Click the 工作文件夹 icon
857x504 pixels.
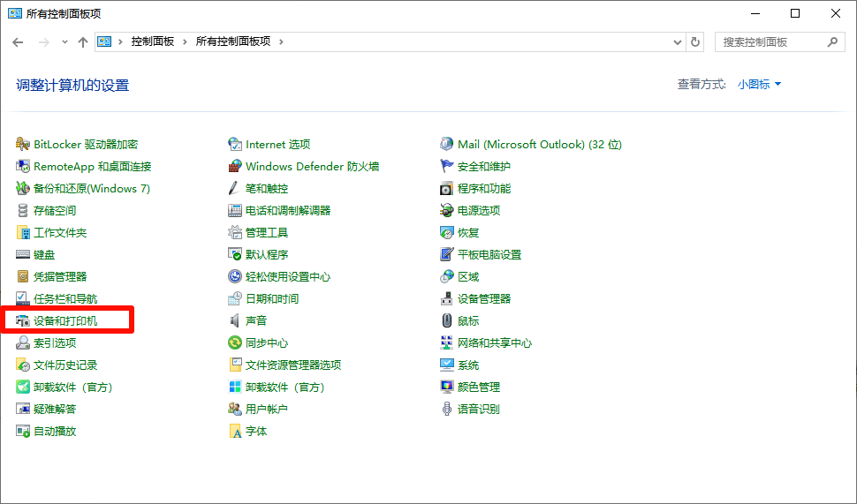point(22,233)
